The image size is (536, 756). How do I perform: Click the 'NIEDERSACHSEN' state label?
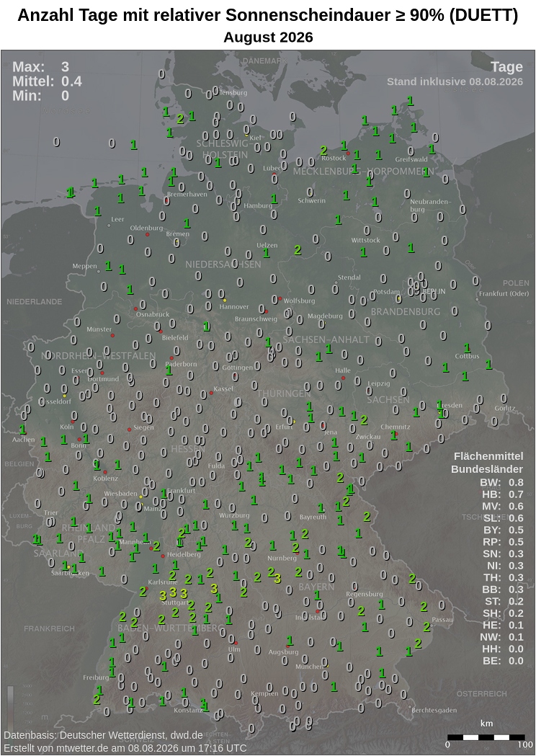pyautogui.click(x=223, y=264)
